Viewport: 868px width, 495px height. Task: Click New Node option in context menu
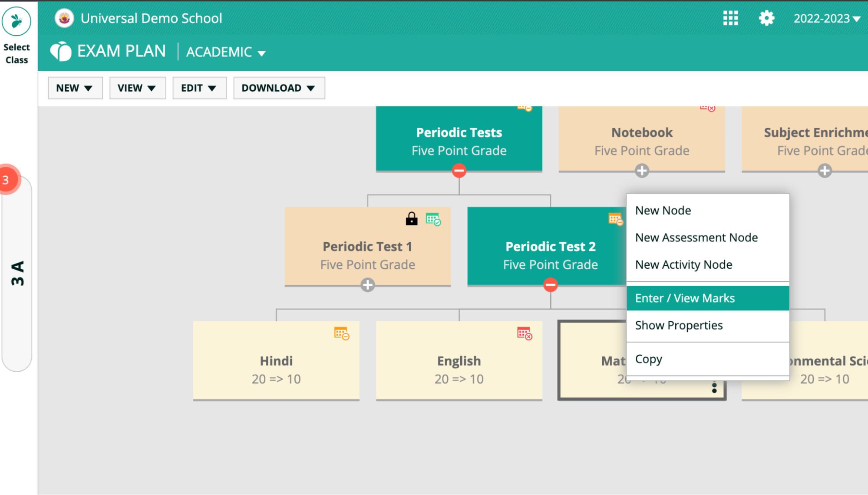663,210
